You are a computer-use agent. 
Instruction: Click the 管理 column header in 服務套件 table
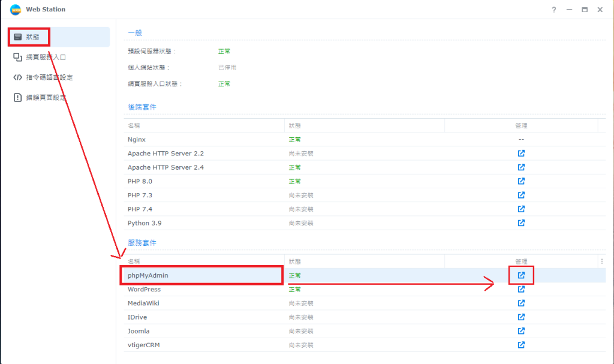(521, 261)
